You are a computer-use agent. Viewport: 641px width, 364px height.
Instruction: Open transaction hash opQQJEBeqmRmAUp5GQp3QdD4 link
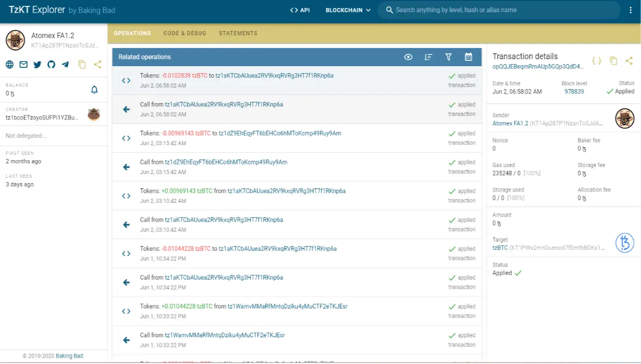538,67
